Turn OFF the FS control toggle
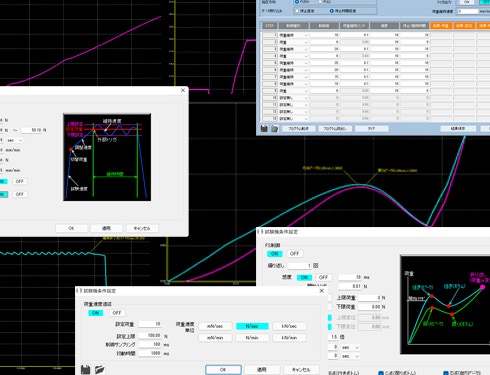 (294, 254)
